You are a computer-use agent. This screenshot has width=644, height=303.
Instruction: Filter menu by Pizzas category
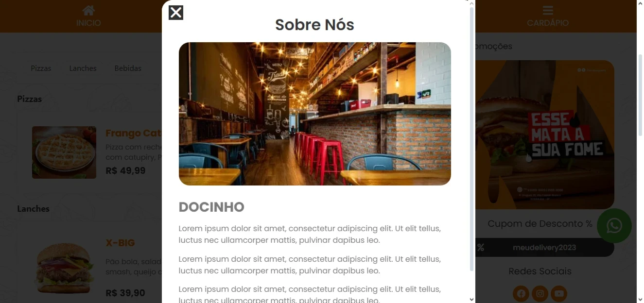[x=41, y=68]
